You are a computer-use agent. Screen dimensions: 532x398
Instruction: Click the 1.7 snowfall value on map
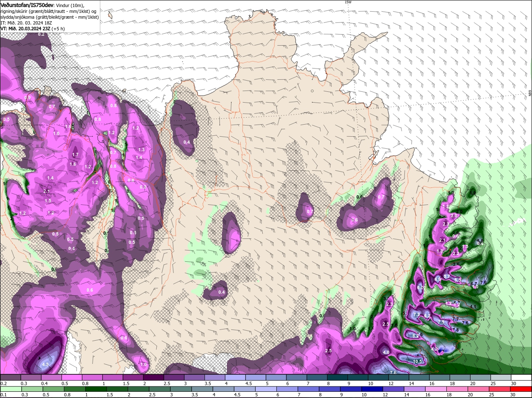(75, 155)
